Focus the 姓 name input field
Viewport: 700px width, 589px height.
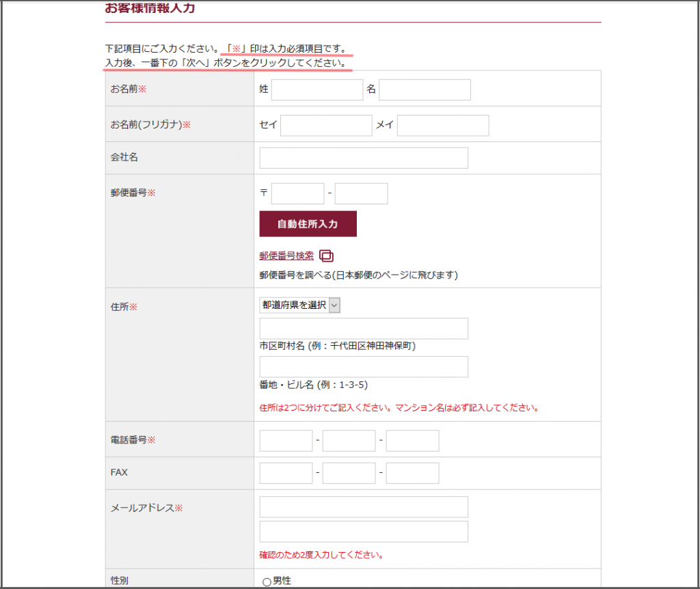[317, 90]
